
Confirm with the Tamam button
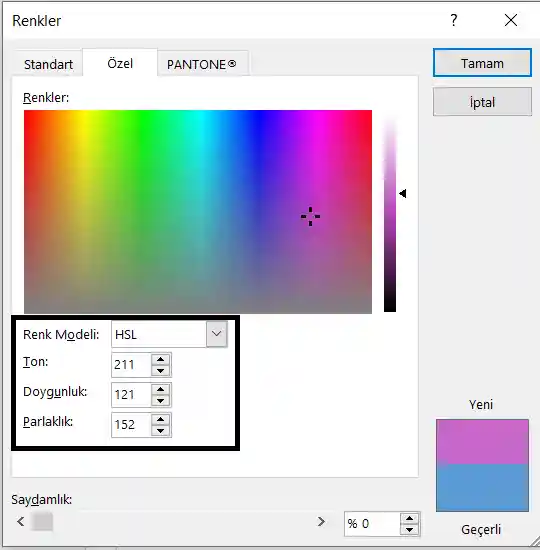[x=482, y=63]
